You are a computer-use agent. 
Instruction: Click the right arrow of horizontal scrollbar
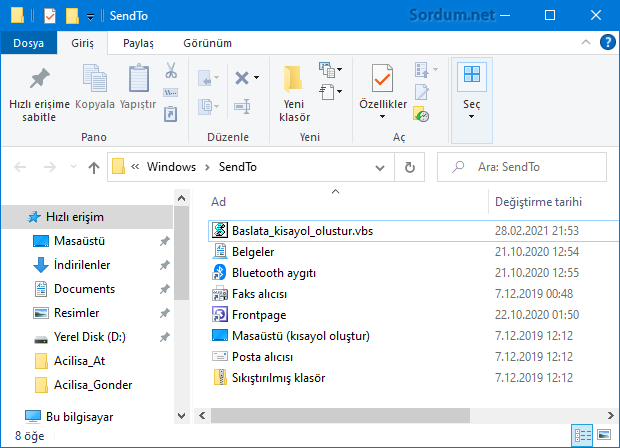point(611,416)
